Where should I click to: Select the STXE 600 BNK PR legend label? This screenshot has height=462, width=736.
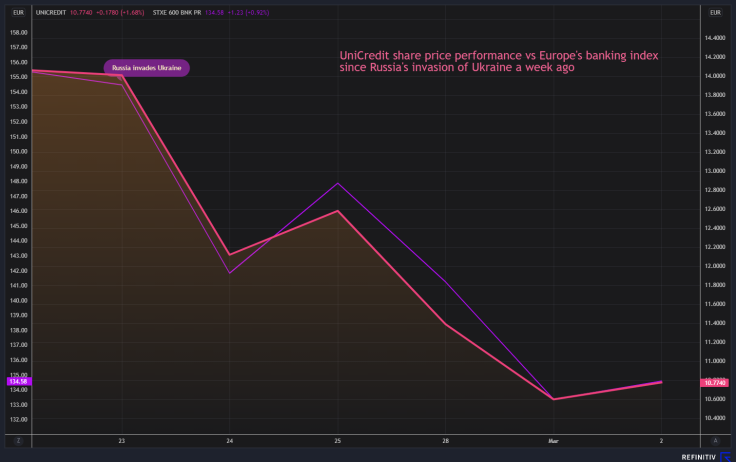(x=177, y=13)
